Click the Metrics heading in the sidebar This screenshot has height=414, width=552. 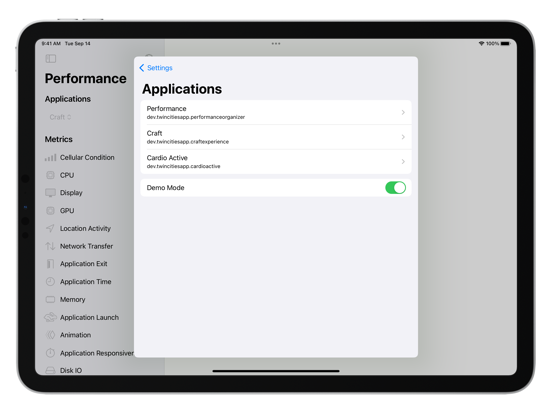coord(58,139)
